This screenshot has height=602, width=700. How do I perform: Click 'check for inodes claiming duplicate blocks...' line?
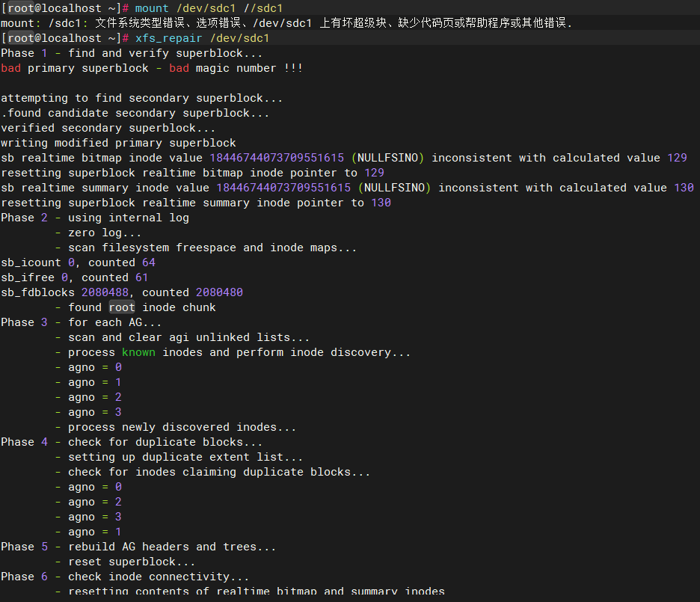pos(212,472)
